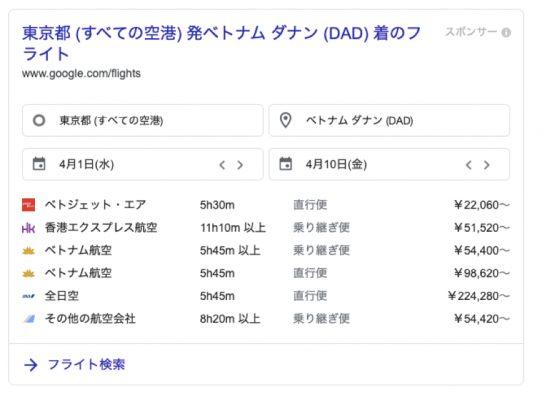Image resolution: width=542 pixels, height=400 pixels.
Task: Go to next day for 4月10日(金) return
Action: [487, 165]
